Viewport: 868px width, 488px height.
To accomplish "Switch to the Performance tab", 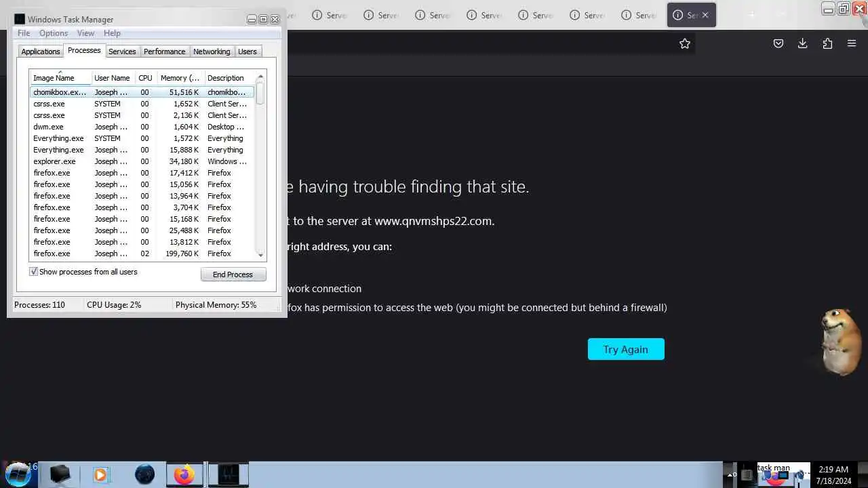I will (164, 52).
